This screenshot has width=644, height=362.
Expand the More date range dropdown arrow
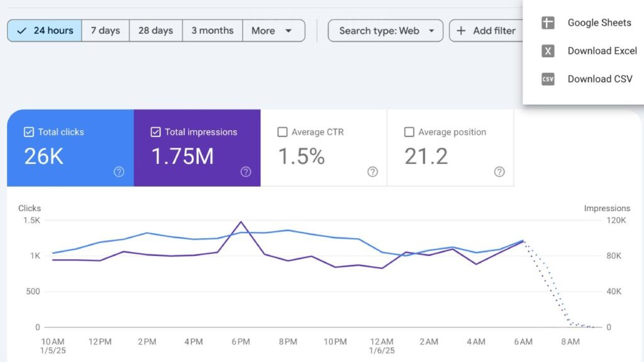click(x=288, y=31)
